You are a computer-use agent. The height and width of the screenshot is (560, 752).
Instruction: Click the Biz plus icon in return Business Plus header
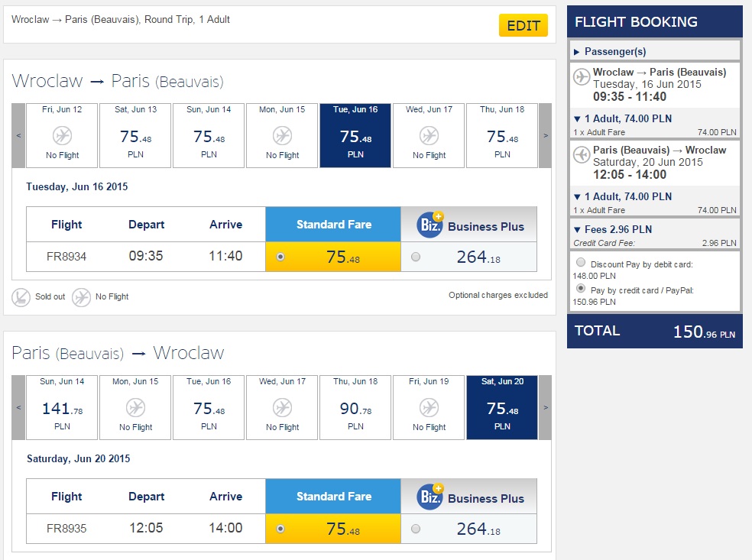coord(430,497)
